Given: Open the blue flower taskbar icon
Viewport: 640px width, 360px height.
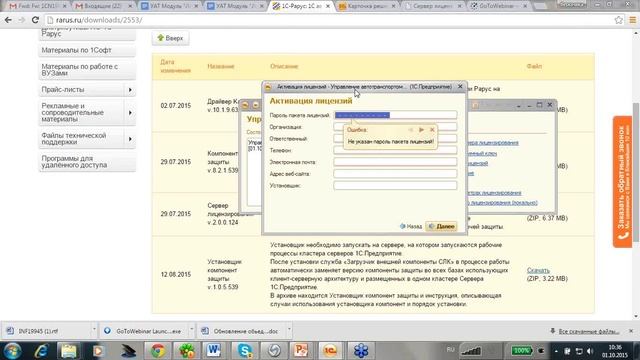Looking at the screenshot, I should pos(361,351).
